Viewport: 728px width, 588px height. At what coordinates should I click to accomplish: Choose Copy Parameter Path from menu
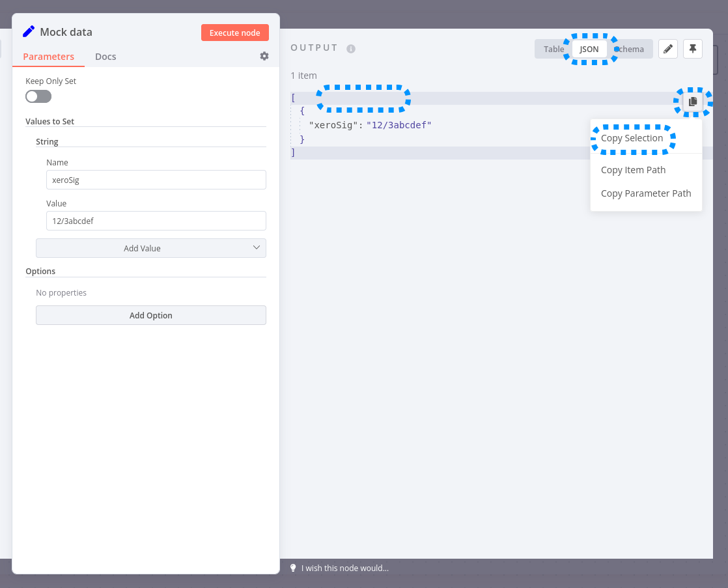(x=646, y=193)
